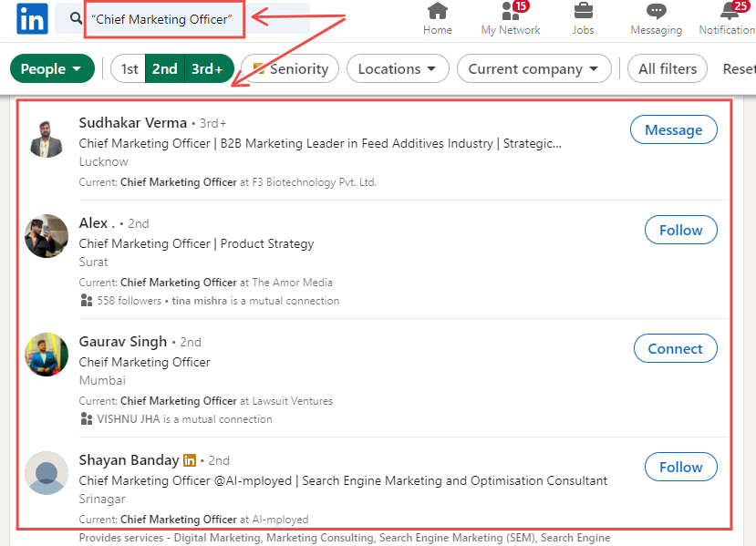Viewport: 756px width, 546px height.
Task: Click the Home label in navigation
Action: 438,30
